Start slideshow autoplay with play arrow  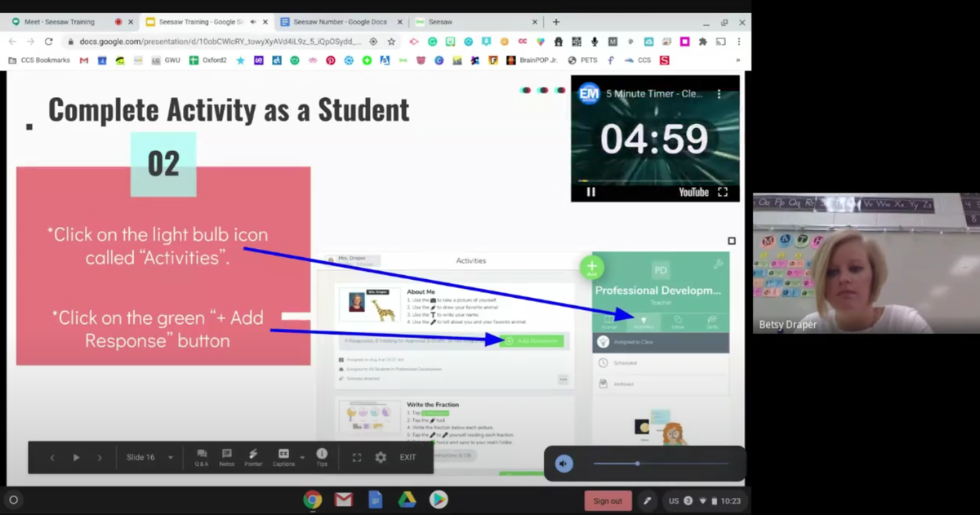(x=76, y=458)
